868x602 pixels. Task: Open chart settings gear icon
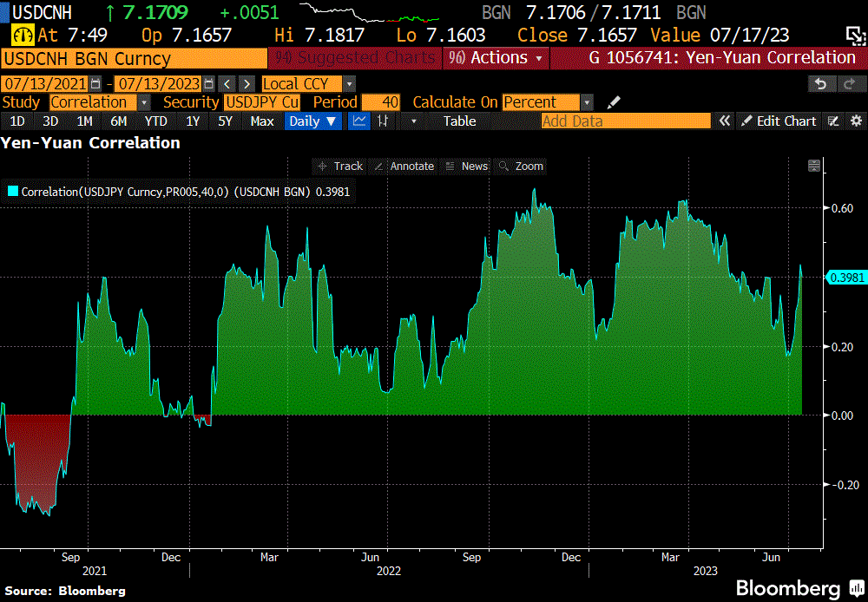[856, 121]
